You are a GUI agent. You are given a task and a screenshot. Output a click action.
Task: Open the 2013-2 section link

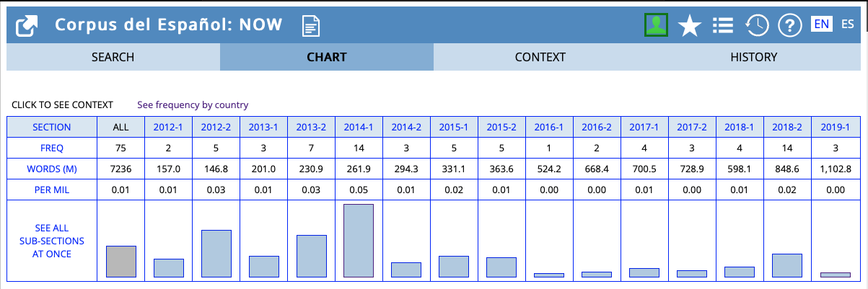click(x=311, y=127)
